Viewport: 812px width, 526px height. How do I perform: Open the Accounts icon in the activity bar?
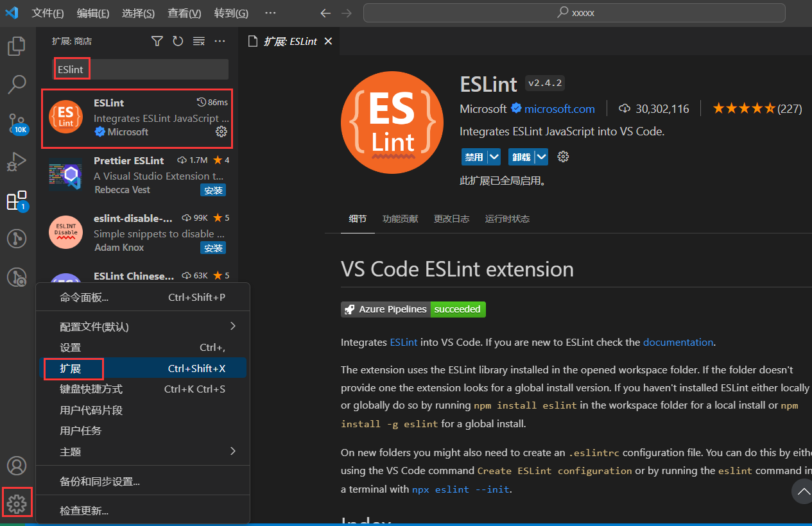(17, 466)
